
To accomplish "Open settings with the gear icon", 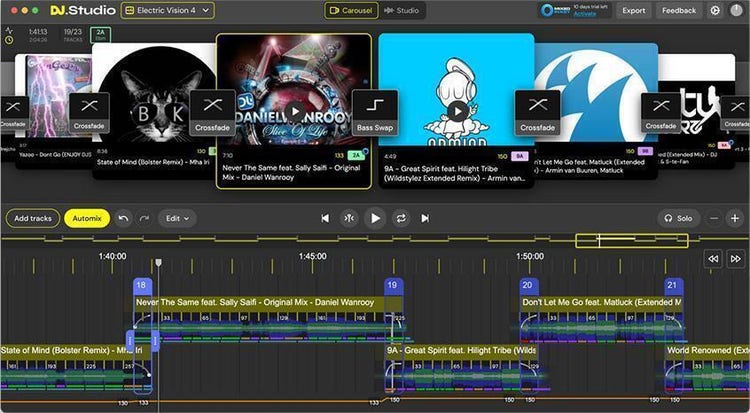I will (x=715, y=11).
